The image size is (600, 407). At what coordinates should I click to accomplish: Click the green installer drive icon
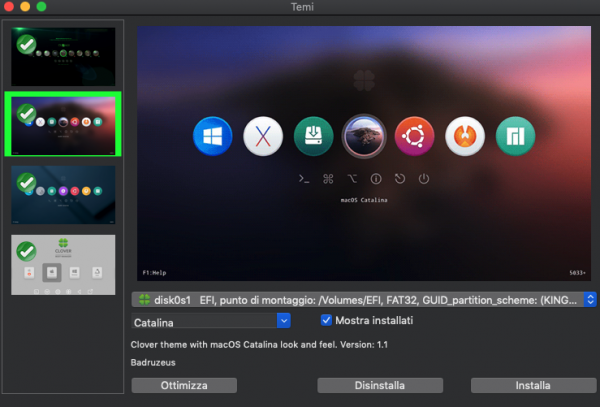point(313,136)
